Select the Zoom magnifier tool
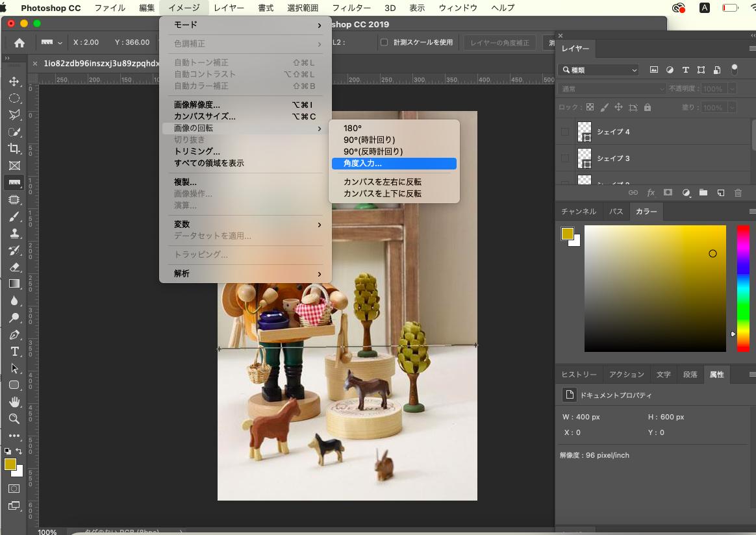 14,419
